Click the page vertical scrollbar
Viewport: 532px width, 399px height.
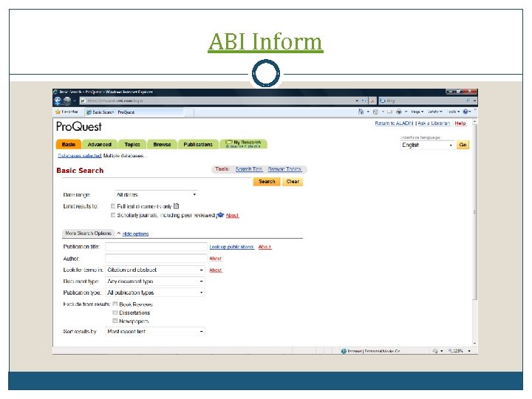474,233
